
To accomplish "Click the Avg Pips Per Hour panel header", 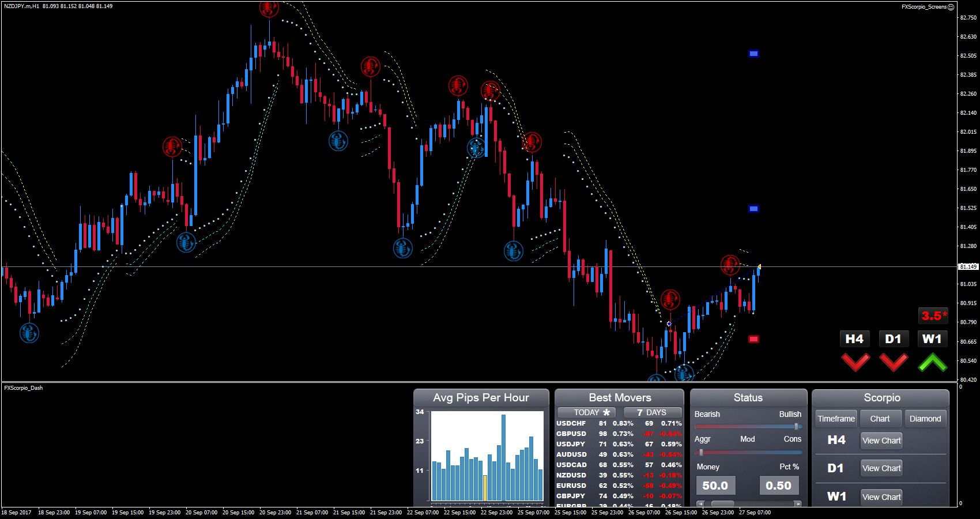I will coord(481,397).
